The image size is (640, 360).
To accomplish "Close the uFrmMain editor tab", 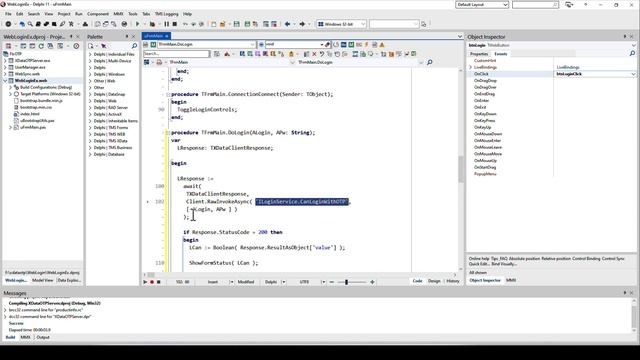I will click(x=167, y=36).
